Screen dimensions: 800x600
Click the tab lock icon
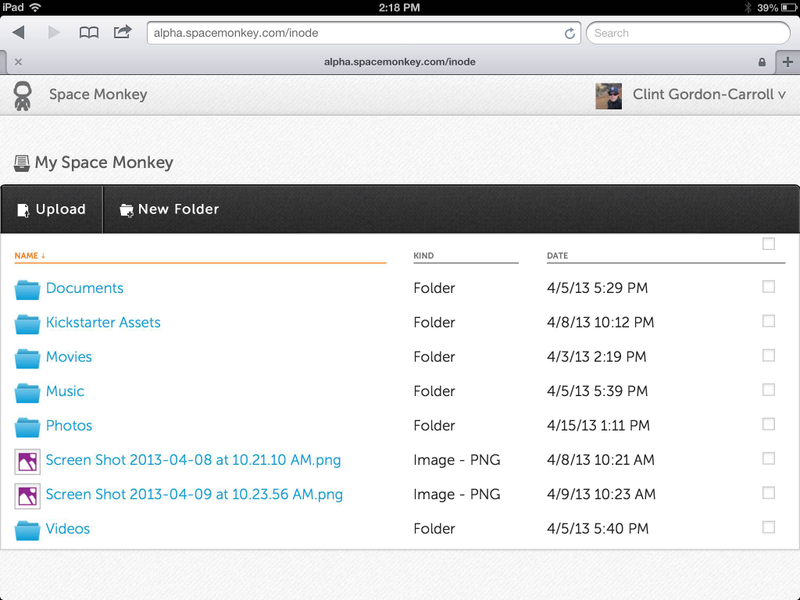pyautogui.click(x=762, y=62)
